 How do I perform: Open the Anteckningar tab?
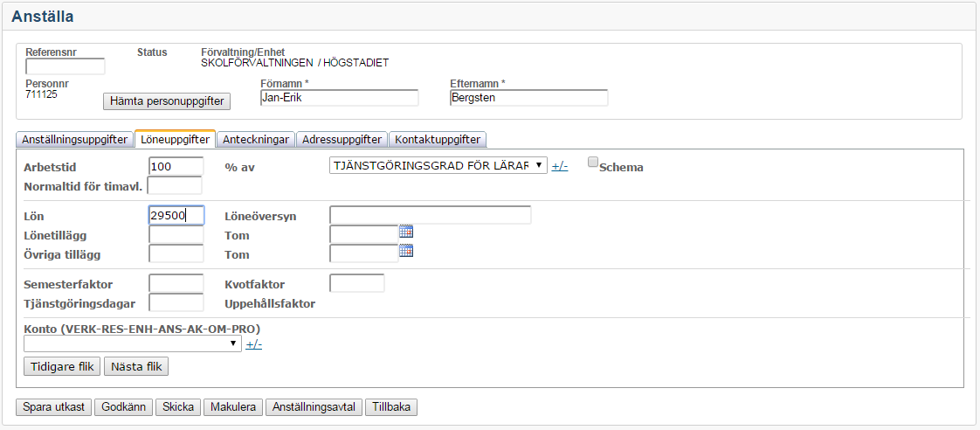pyautogui.click(x=255, y=139)
